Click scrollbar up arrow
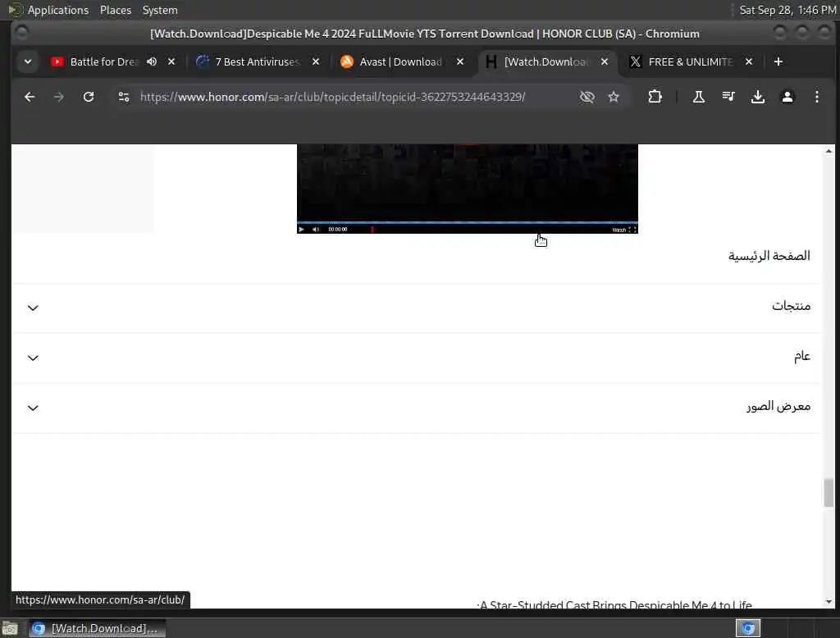This screenshot has height=638, width=840. (x=829, y=151)
